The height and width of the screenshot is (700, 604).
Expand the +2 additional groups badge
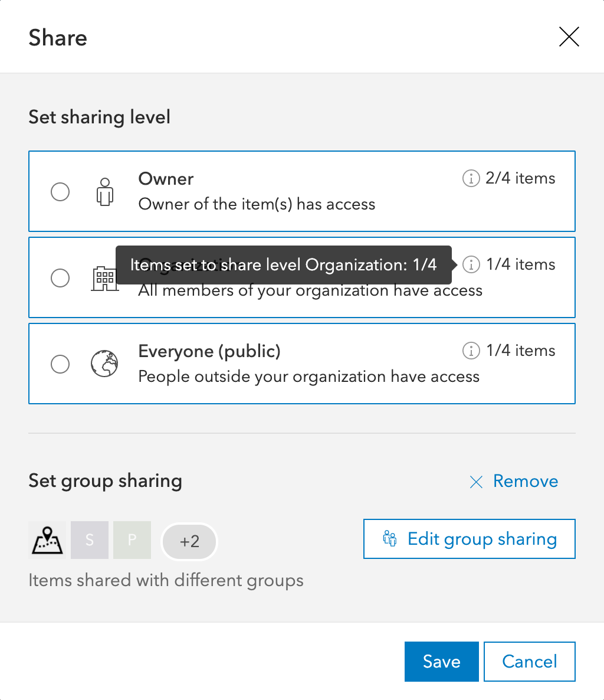[x=189, y=541]
